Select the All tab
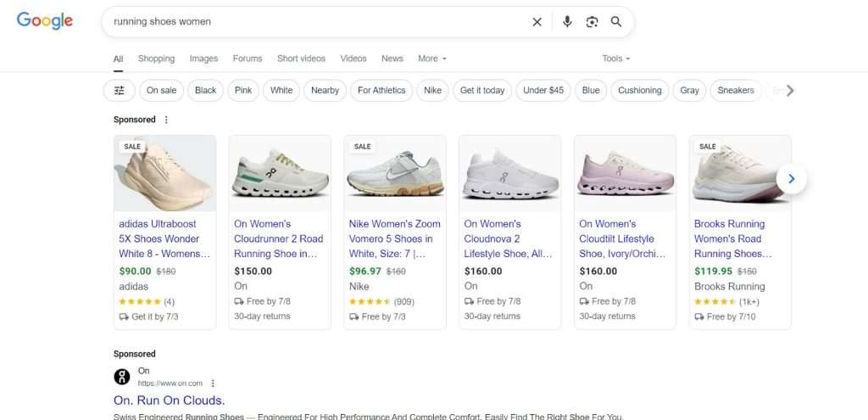Screen dimensions: 868x420 pyautogui.click(x=118, y=59)
